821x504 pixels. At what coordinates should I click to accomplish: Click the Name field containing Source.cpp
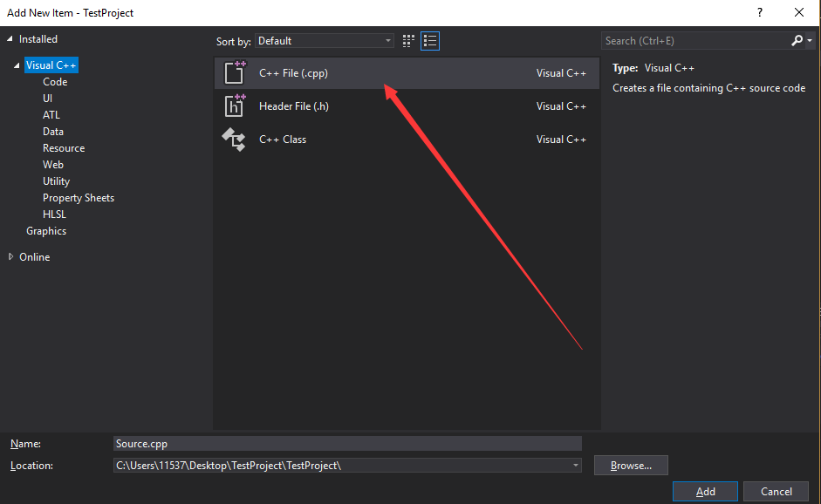tap(347, 443)
